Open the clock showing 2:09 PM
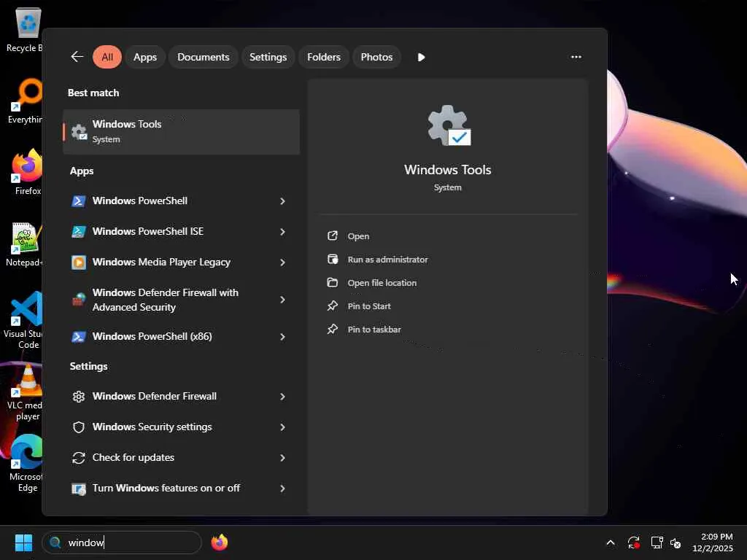 (713, 542)
